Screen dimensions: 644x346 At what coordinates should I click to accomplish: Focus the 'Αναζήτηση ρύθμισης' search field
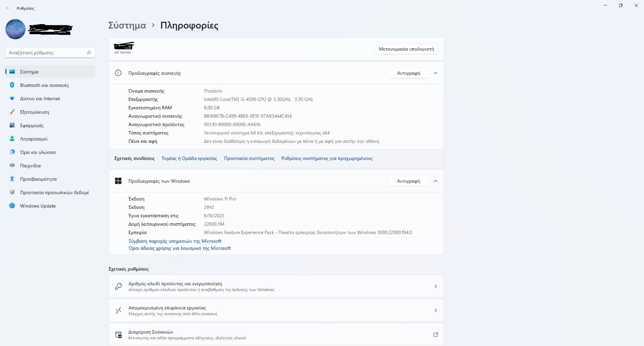(x=50, y=53)
